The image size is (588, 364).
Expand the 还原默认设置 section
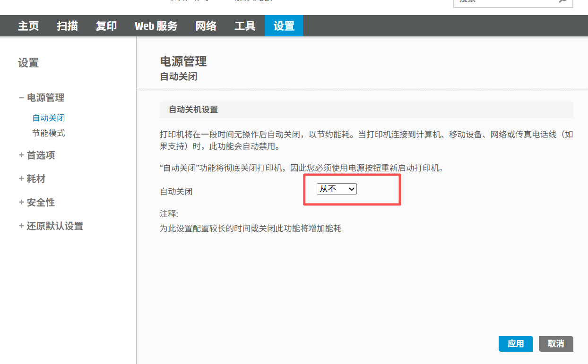click(51, 226)
